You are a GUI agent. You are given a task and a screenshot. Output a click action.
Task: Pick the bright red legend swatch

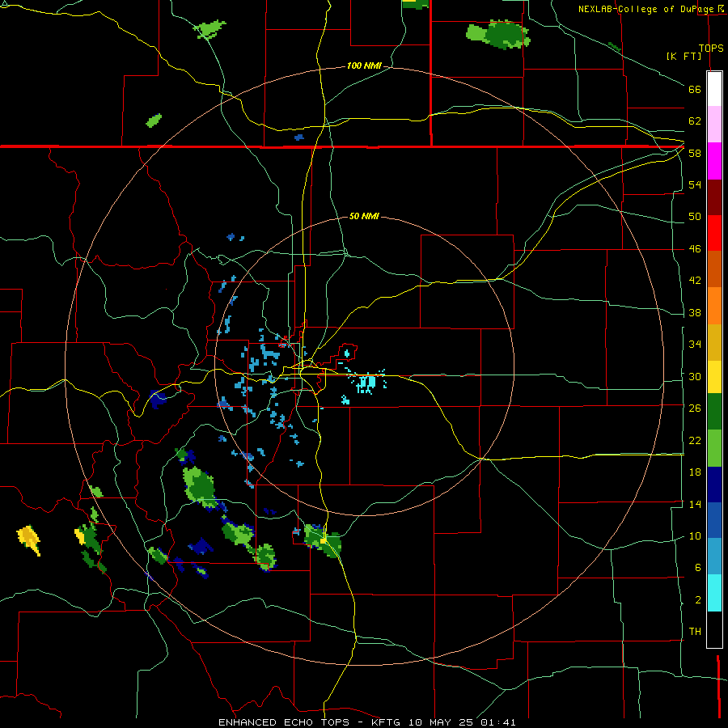(714, 233)
